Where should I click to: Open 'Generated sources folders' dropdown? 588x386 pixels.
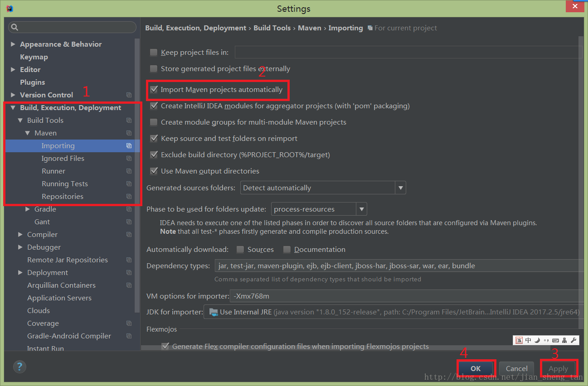point(323,188)
